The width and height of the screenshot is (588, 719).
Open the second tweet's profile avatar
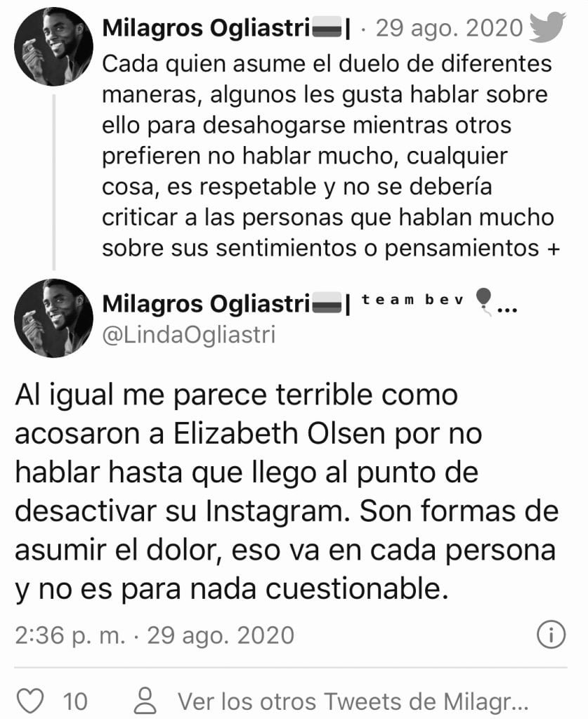click(54, 317)
